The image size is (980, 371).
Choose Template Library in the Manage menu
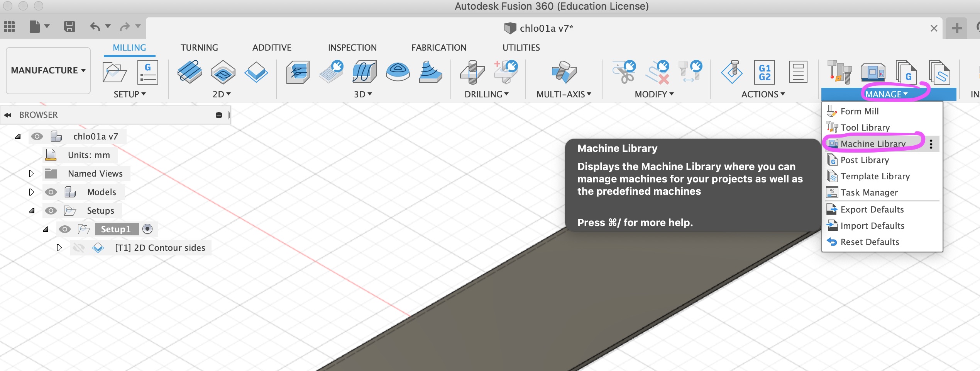click(x=882, y=176)
